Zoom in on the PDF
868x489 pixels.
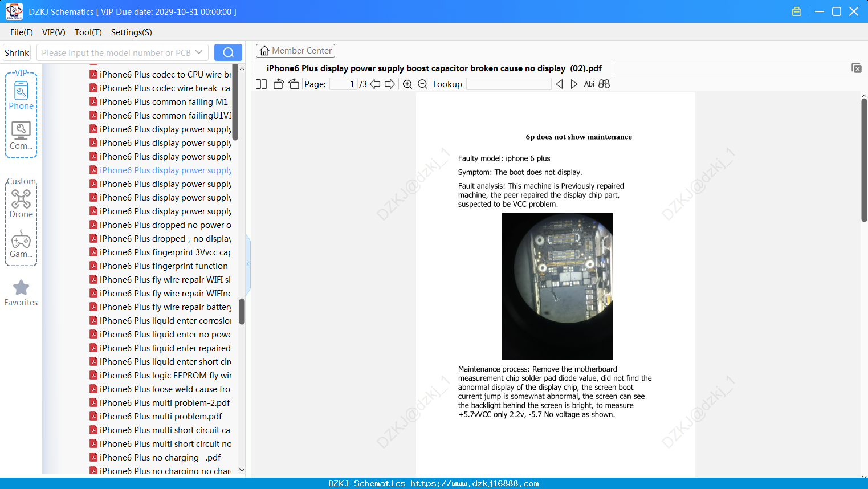coord(407,84)
